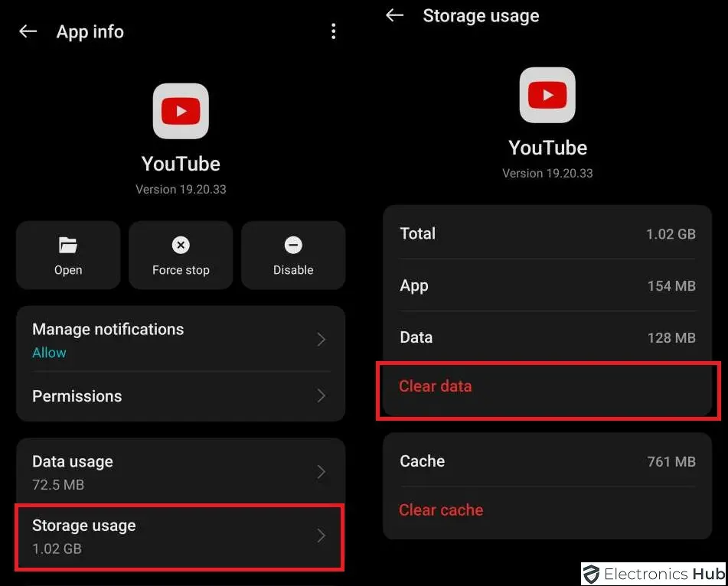This screenshot has width=728, height=586.
Task: Select the App storage row label
Action: coord(413,286)
